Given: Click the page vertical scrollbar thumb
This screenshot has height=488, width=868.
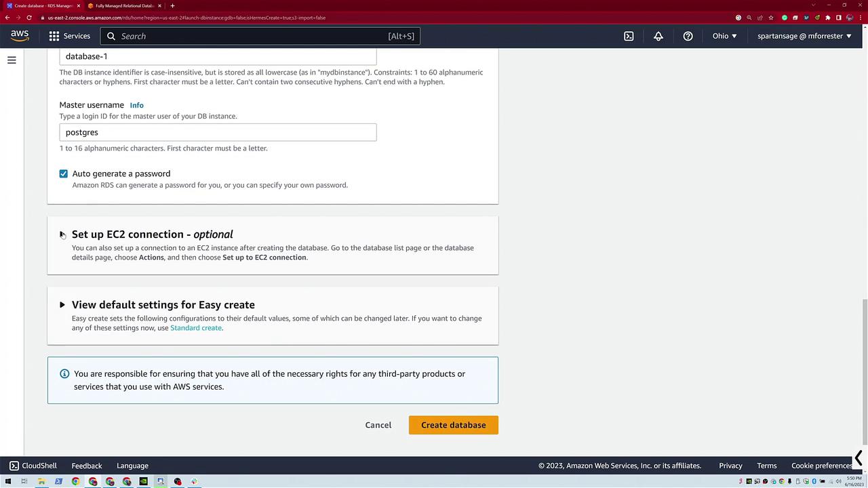Looking at the screenshot, I should (x=865, y=371).
